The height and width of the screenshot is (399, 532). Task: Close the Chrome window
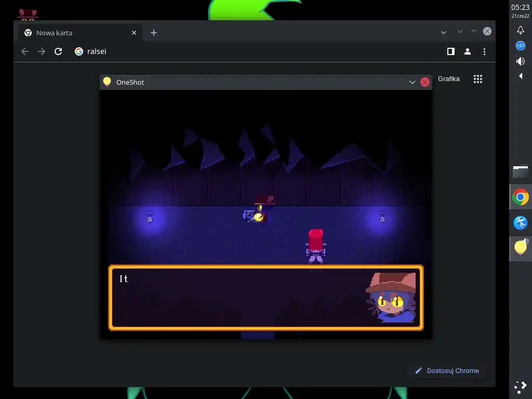pos(487,31)
